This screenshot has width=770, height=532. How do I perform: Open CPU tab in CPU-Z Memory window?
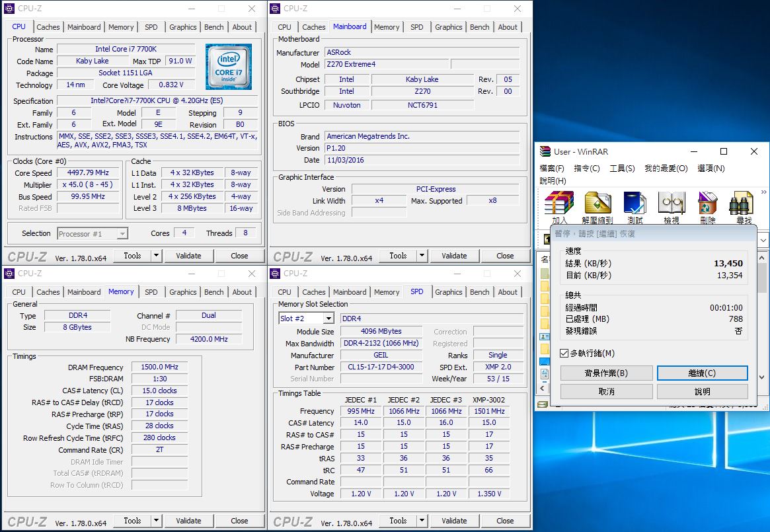coord(19,292)
